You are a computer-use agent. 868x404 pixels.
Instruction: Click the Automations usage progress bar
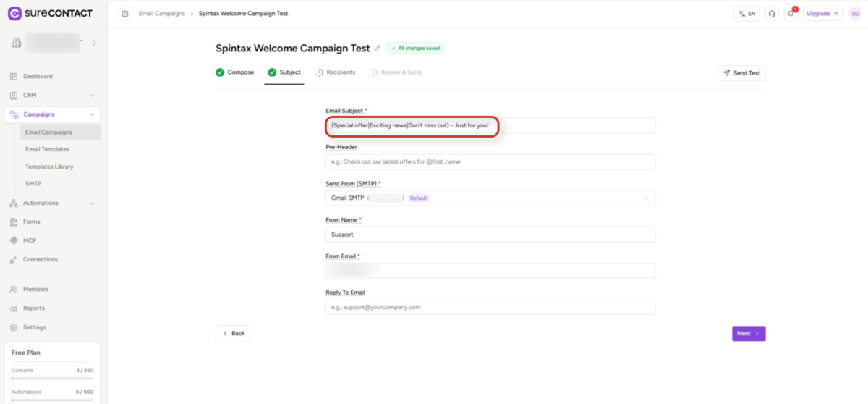tap(52, 400)
